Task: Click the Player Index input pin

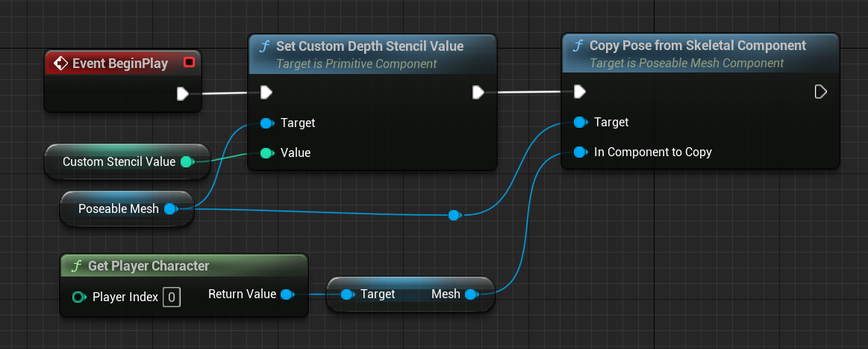Action: click(78, 297)
